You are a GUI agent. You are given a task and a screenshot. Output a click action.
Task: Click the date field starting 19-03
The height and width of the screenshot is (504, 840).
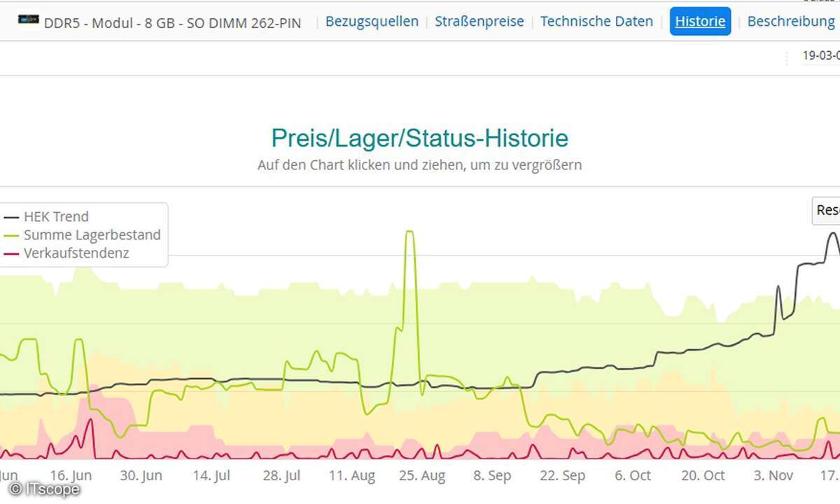(820, 57)
